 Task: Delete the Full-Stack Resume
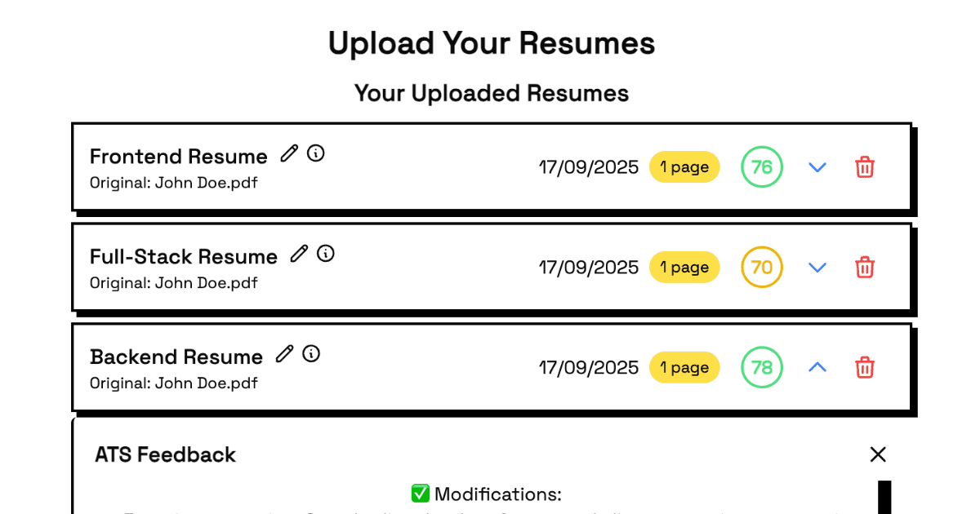(x=865, y=268)
